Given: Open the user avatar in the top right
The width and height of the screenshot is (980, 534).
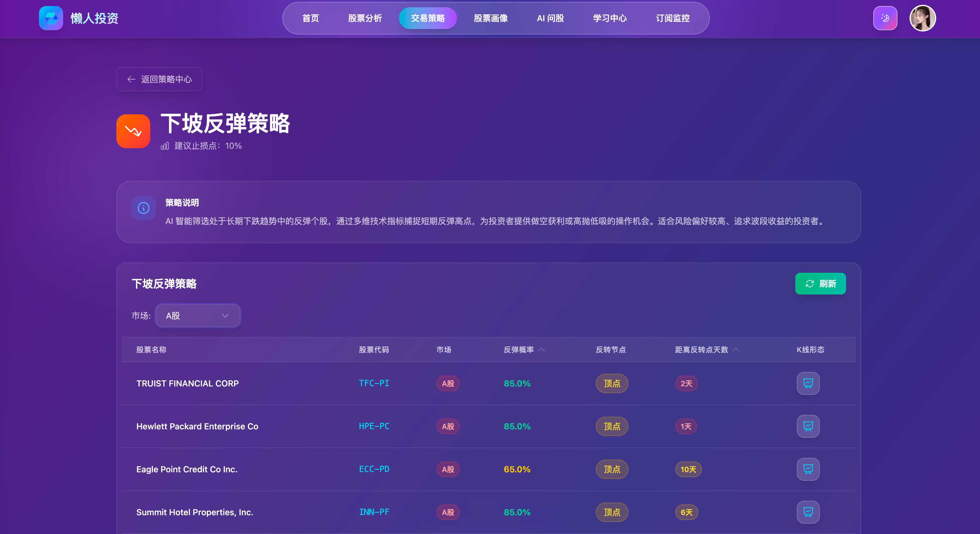Looking at the screenshot, I should pyautogui.click(x=922, y=18).
